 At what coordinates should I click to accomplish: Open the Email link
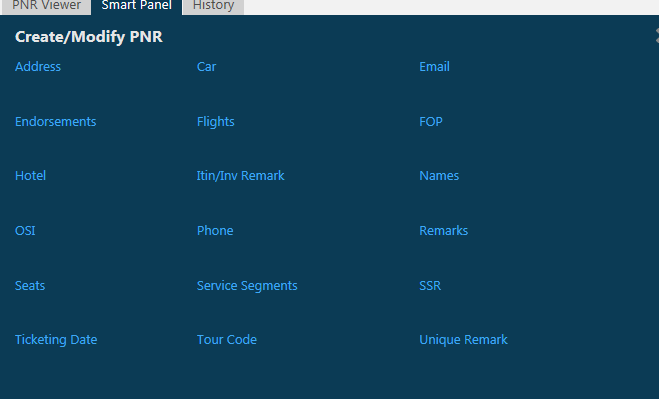point(434,66)
